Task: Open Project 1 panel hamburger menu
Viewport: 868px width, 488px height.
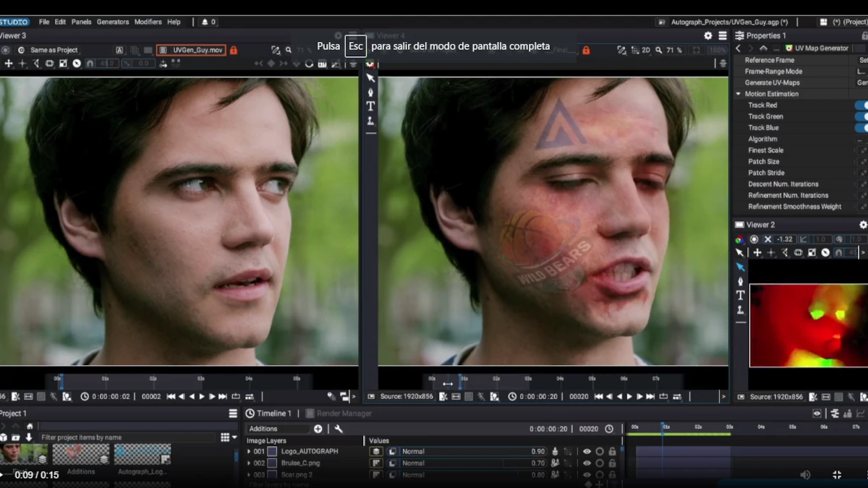Action: (233, 414)
